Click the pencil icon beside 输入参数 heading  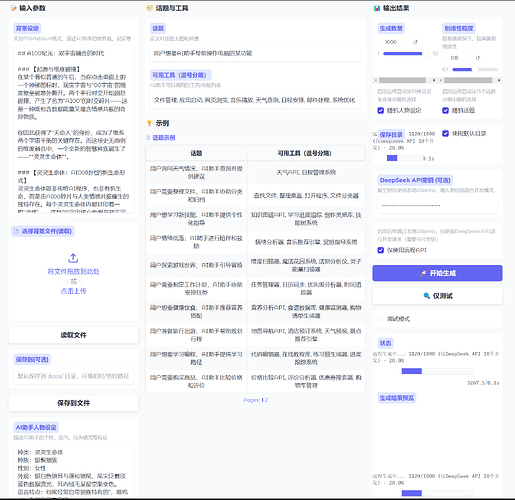[x=13, y=8]
